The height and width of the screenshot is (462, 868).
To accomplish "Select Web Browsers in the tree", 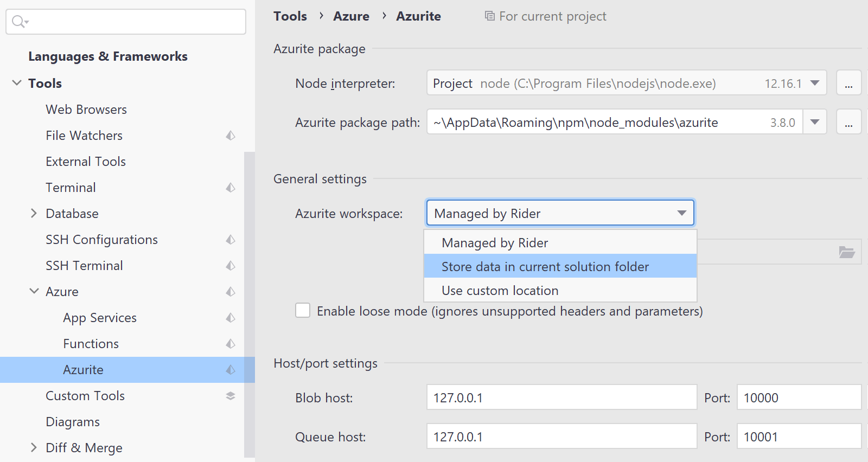I will coord(86,110).
